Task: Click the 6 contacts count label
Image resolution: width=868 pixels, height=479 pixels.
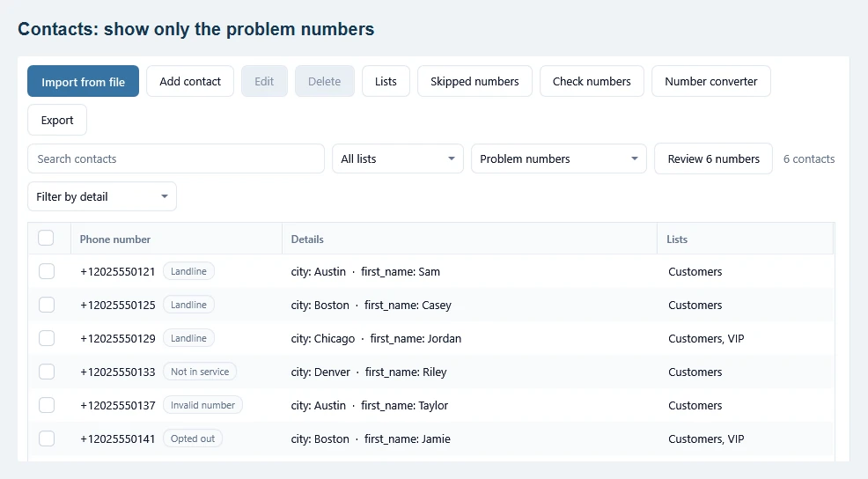Action: tap(809, 158)
